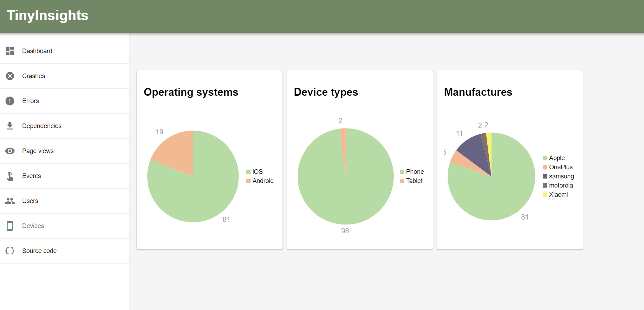644x310 pixels.
Task: Click the 11 value label on Manufactures chart
Action: click(459, 133)
